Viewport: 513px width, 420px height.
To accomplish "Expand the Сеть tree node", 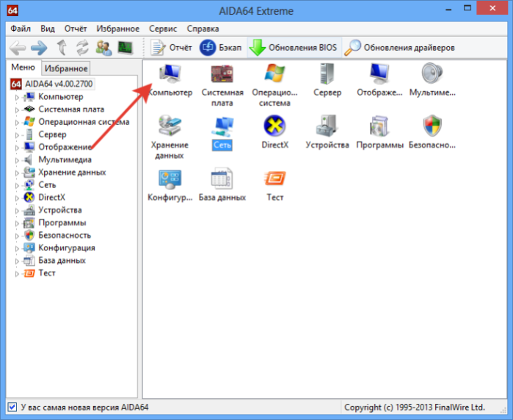I will pyautogui.click(x=17, y=185).
